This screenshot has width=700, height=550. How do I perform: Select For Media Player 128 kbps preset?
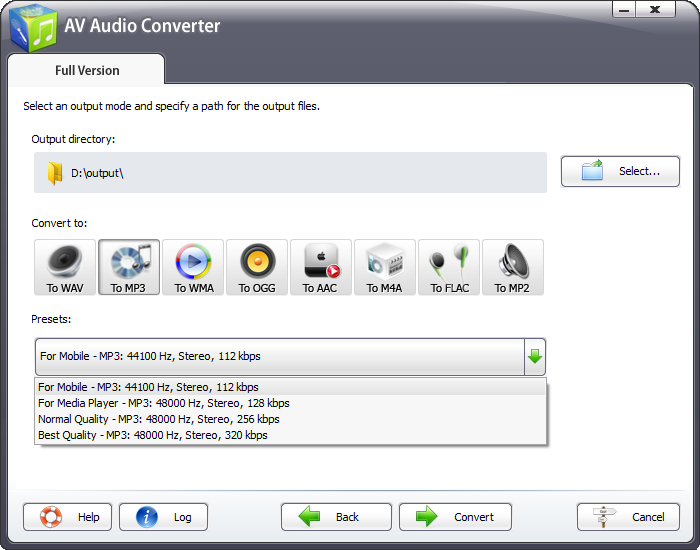(290, 403)
